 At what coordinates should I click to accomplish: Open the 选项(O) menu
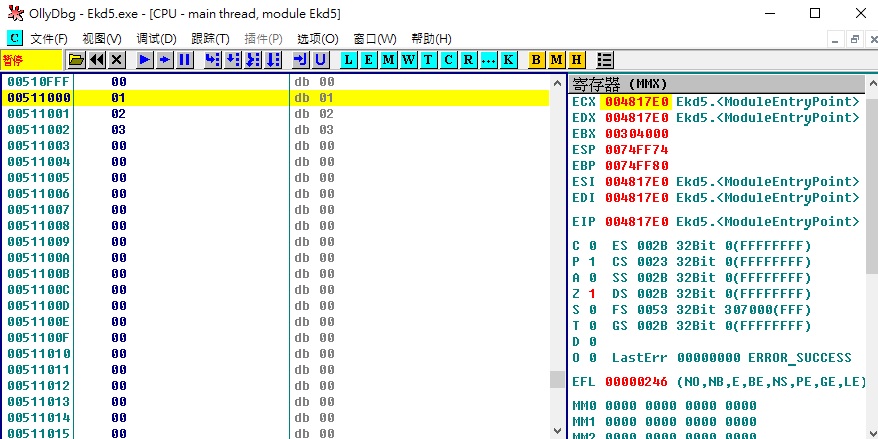pyautogui.click(x=317, y=38)
